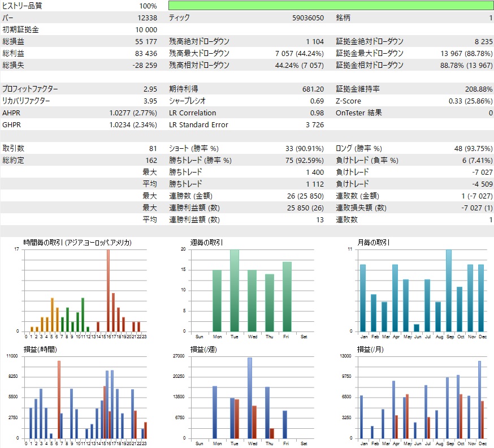Select the 初期証拠金 value 10 000
The width and height of the screenshot is (494, 448).
pyautogui.click(x=145, y=29)
